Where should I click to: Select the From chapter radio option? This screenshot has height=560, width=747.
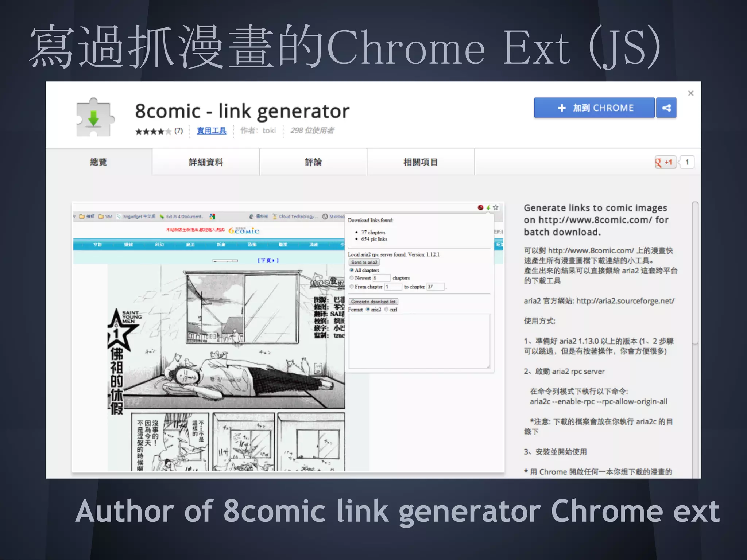click(x=352, y=287)
